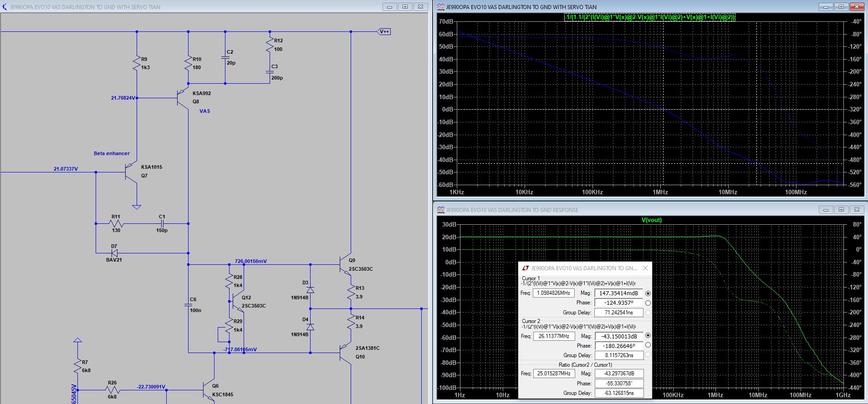Click the -22.730091V node voltage label
The width and height of the screenshot is (868, 404).
click(151, 387)
